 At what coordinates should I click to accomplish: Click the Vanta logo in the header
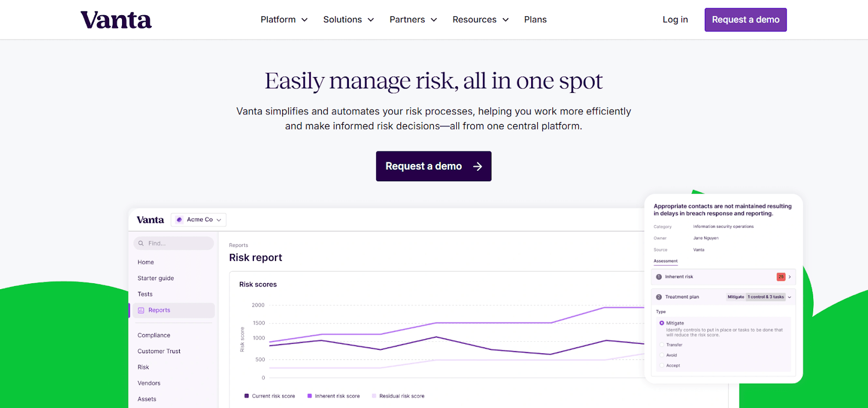[x=116, y=20]
